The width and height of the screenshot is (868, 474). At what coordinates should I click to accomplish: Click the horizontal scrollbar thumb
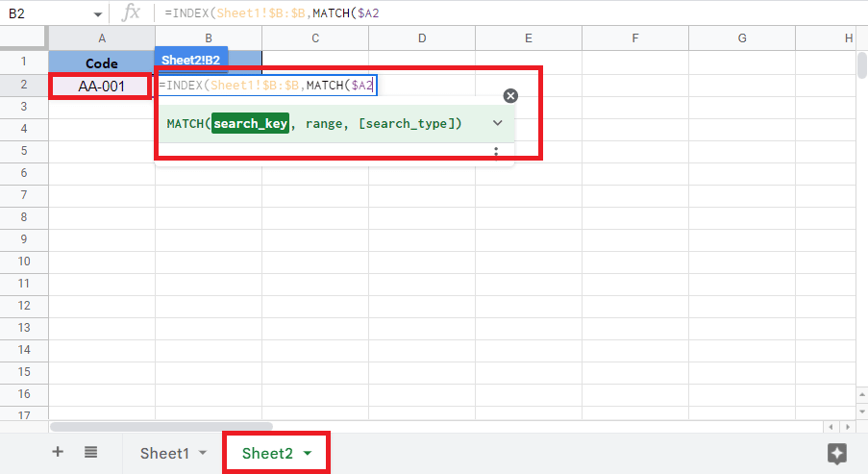point(161,426)
